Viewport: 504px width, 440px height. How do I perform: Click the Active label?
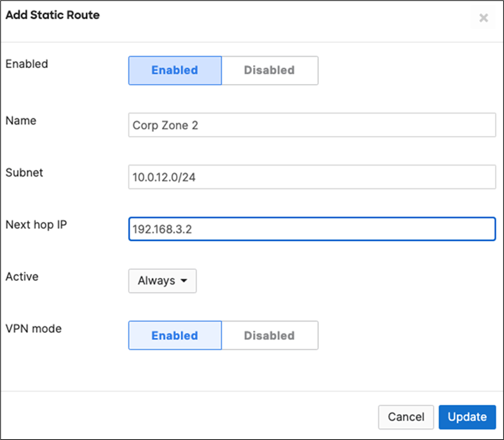pyautogui.click(x=22, y=277)
